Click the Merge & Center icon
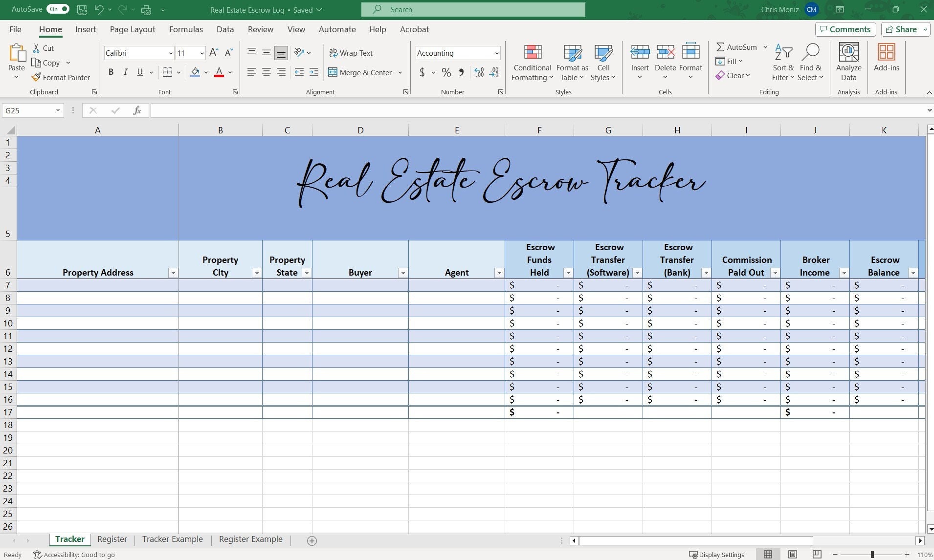Image resolution: width=934 pixels, height=560 pixels. click(334, 72)
